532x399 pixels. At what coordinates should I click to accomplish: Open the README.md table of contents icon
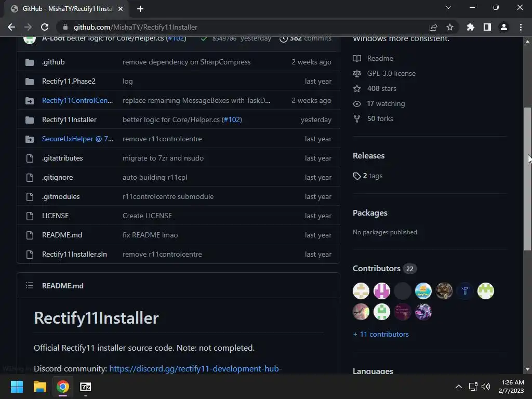30,286
